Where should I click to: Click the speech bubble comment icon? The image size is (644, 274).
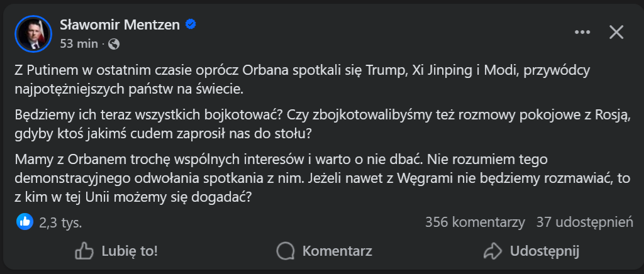tap(286, 251)
